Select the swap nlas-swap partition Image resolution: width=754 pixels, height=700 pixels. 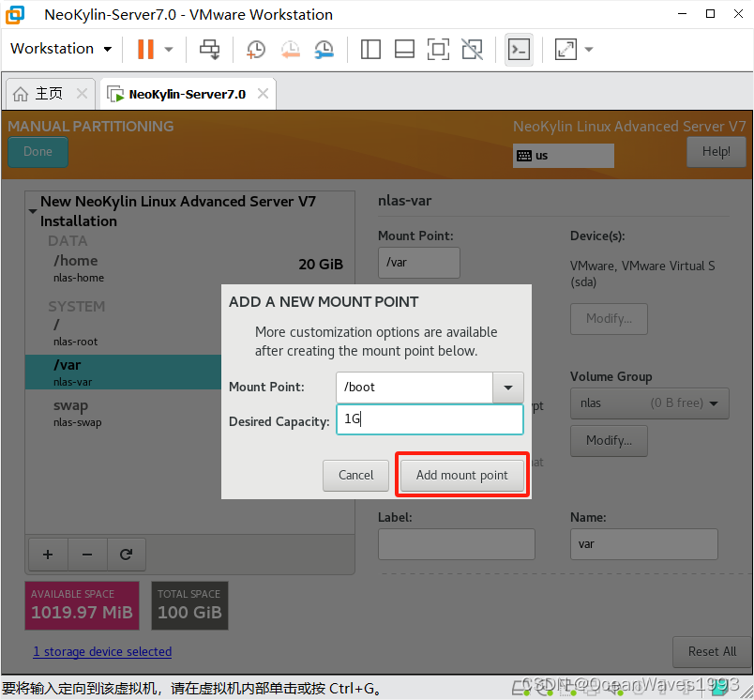(x=123, y=413)
